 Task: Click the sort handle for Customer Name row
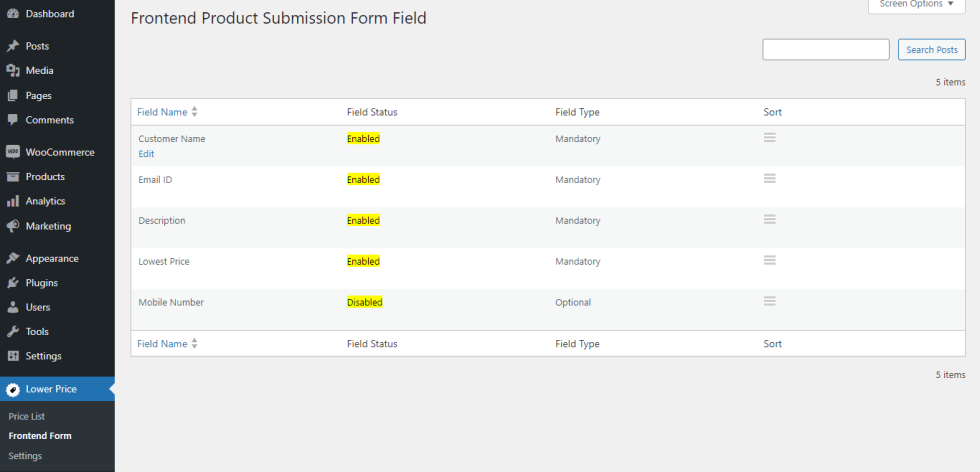point(770,138)
